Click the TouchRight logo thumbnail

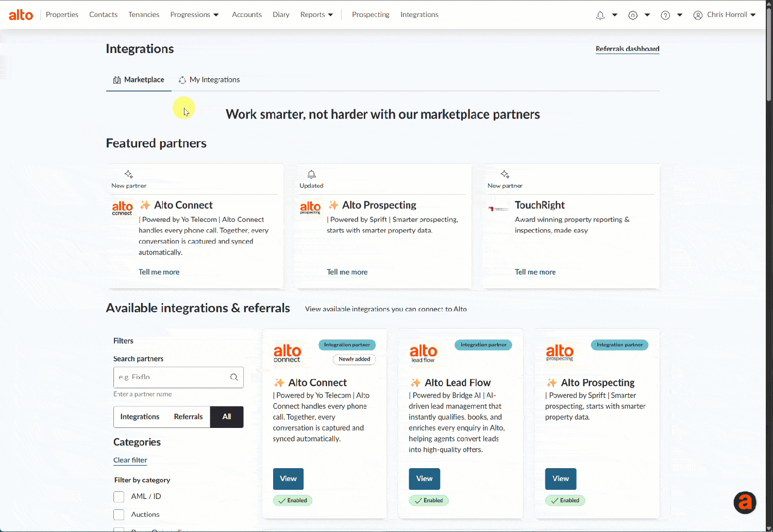pyautogui.click(x=498, y=209)
